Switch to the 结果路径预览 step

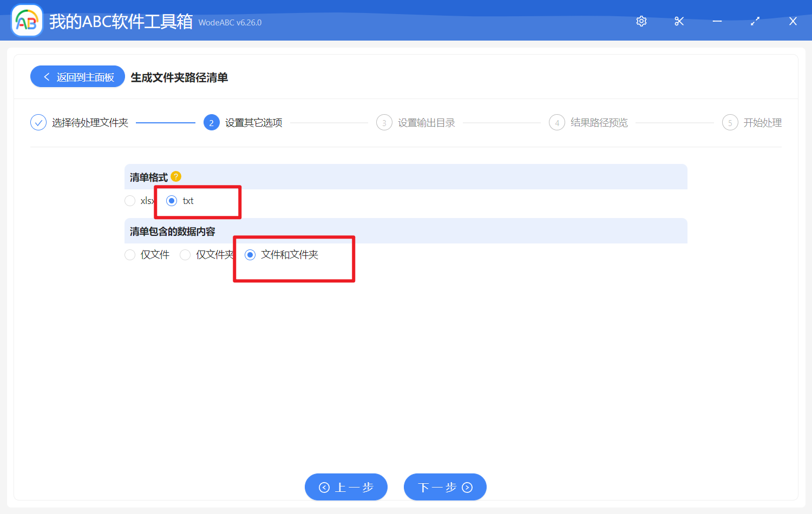click(x=599, y=122)
